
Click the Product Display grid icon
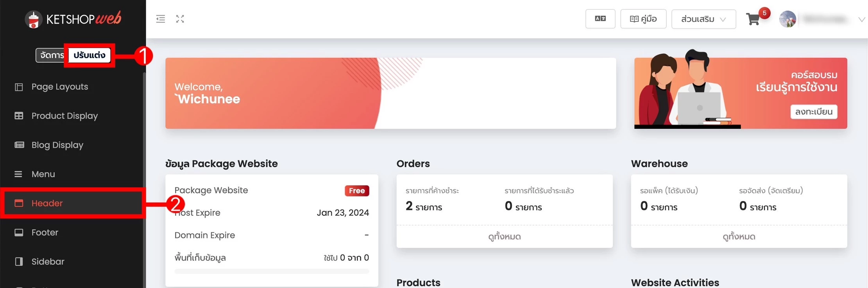pos(19,116)
